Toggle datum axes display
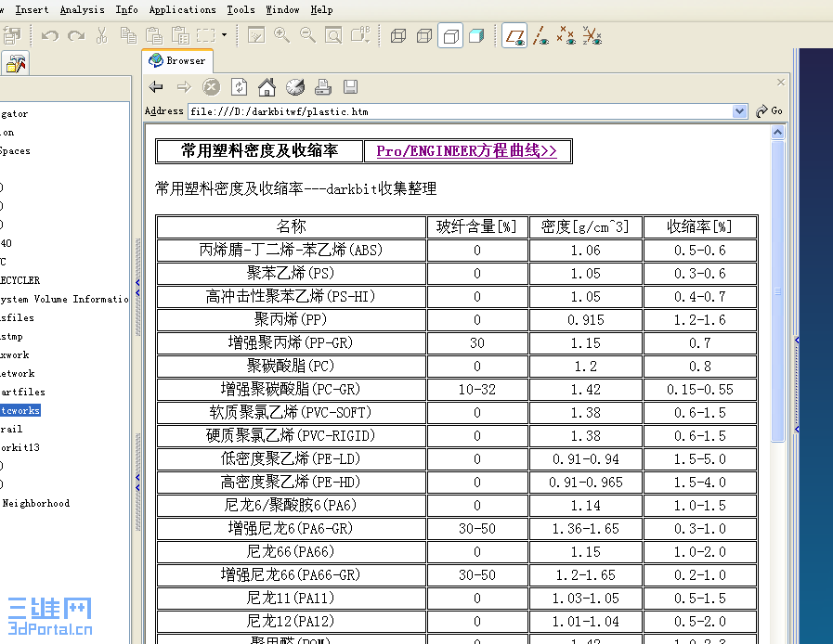The image size is (833, 644). (x=540, y=35)
